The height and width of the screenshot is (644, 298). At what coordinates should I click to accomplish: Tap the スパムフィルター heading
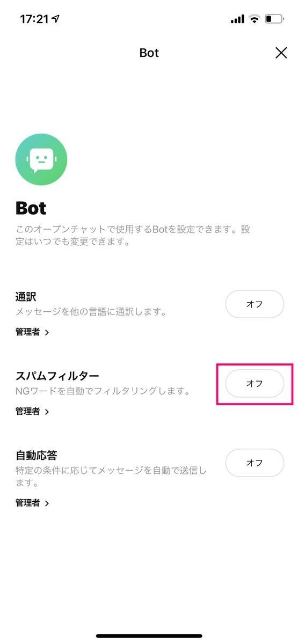point(57,376)
